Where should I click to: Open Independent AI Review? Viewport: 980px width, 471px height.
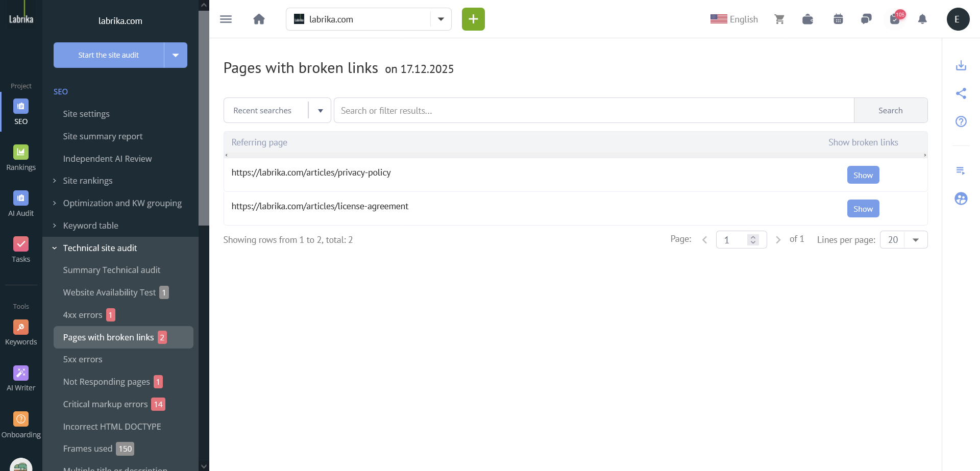pos(107,159)
